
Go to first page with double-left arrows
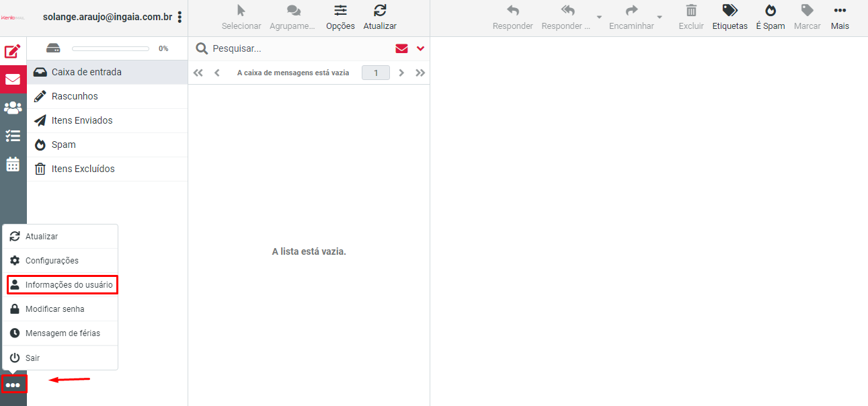198,73
